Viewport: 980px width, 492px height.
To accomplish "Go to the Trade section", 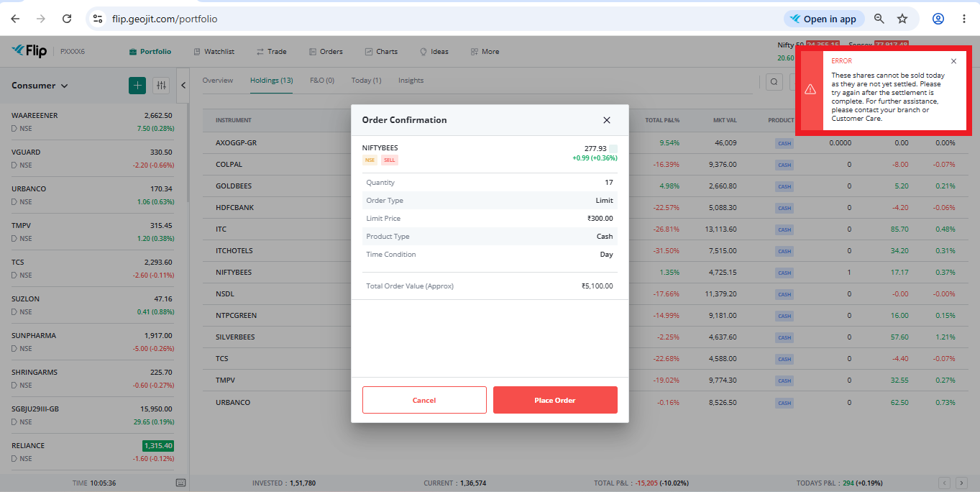I will [x=271, y=52].
